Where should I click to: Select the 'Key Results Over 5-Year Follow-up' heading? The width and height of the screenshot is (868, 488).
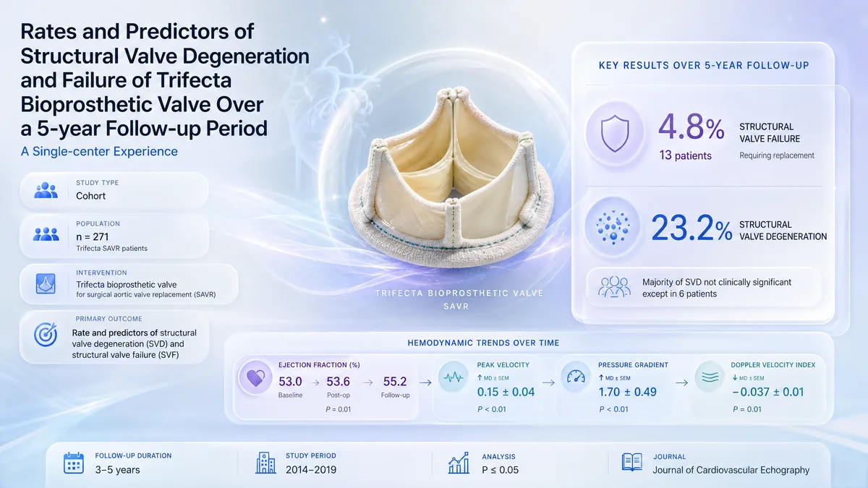click(704, 65)
